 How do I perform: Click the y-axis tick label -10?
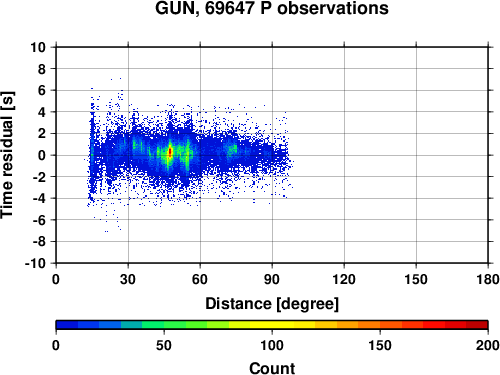coord(36,263)
